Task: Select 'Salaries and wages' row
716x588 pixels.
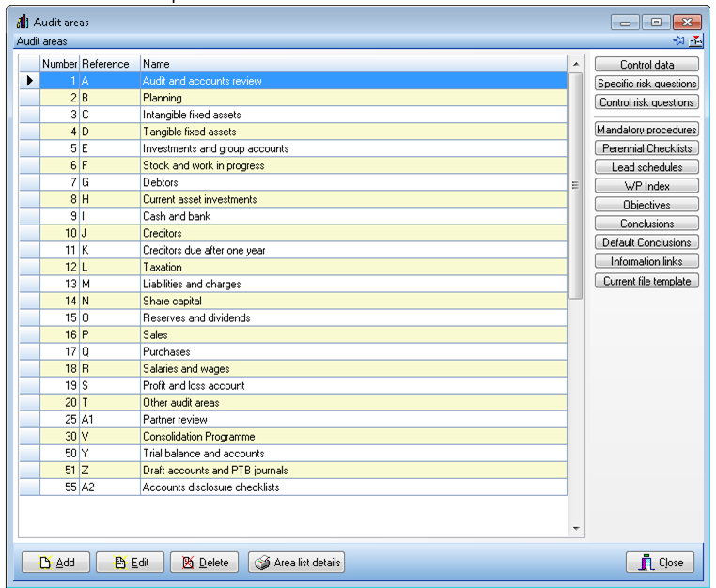Action: coord(293,368)
